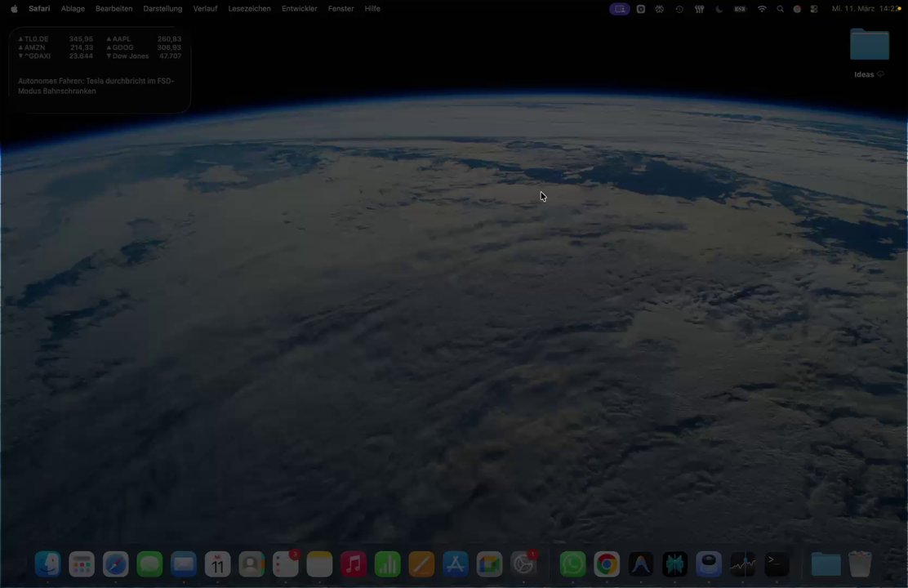The image size is (908, 588).
Task: Open the Trash in the Dock
Action: [860, 564]
